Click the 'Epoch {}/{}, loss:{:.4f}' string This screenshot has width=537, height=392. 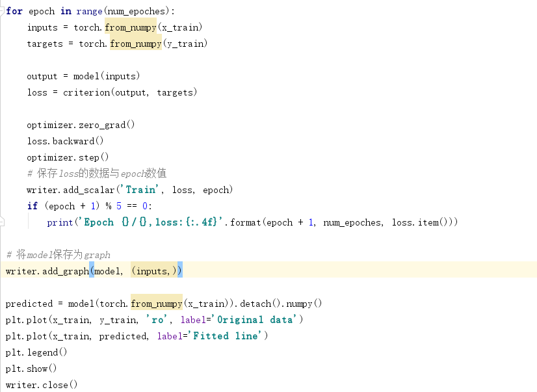click(x=151, y=222)
